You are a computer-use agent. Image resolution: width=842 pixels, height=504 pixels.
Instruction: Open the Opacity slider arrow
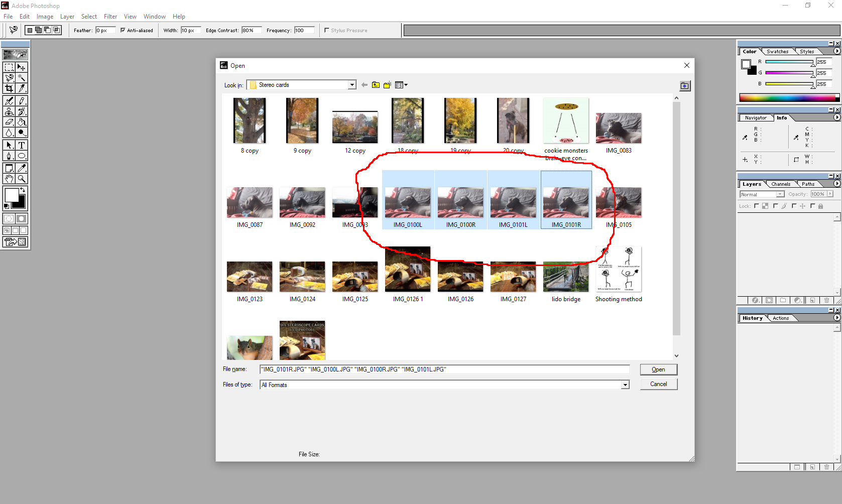click(830, 194)
